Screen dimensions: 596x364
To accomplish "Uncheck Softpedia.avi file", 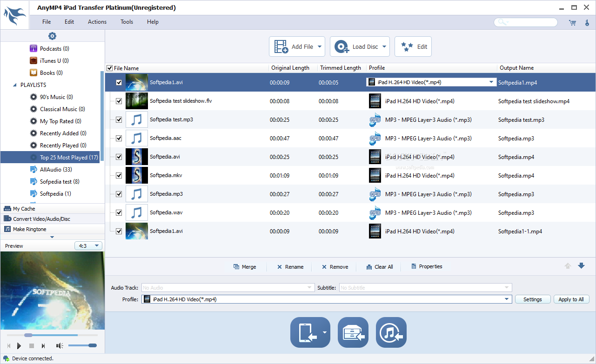I will tap(119, 157).
